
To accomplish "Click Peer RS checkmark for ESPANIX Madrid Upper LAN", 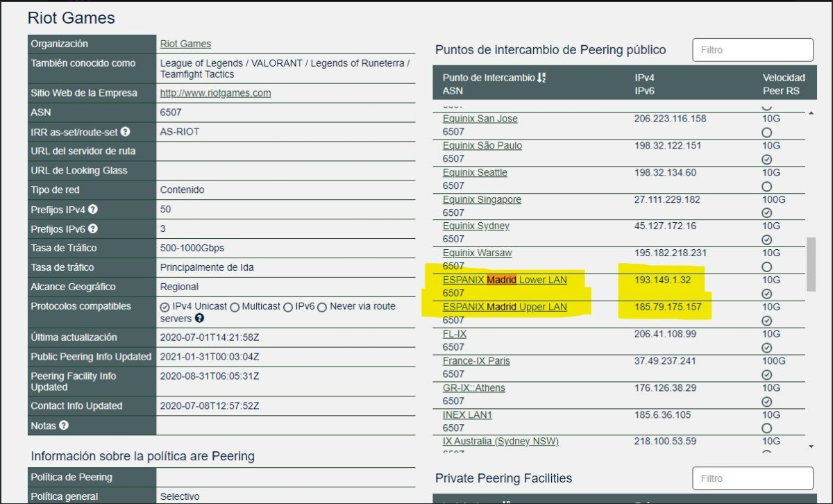I will [x=767, y=321].
